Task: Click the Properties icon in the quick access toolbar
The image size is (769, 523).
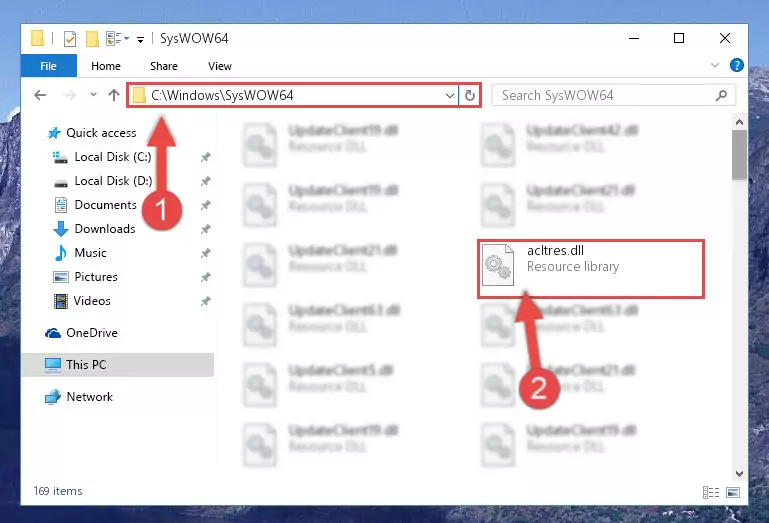Action: tap(70, 38)
